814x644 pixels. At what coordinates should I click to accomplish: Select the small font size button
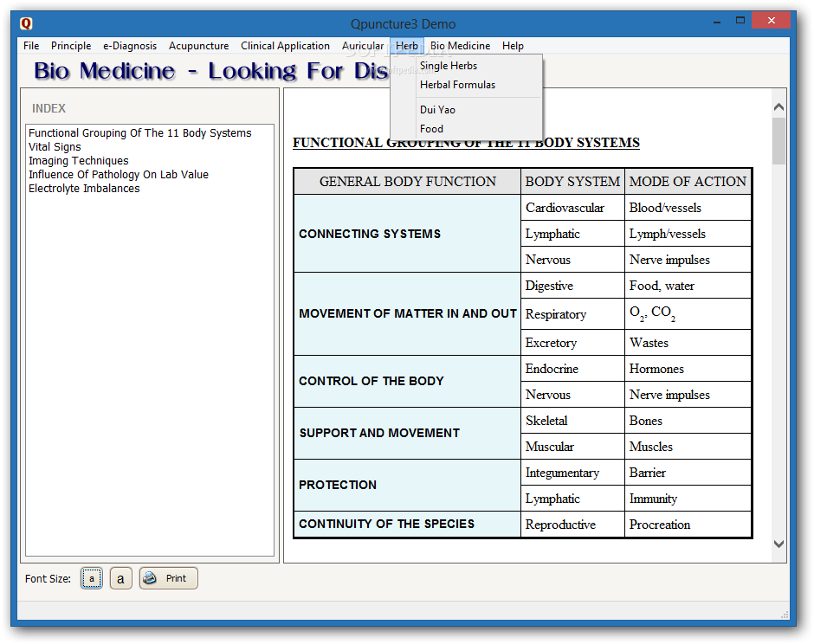(92, 578)
